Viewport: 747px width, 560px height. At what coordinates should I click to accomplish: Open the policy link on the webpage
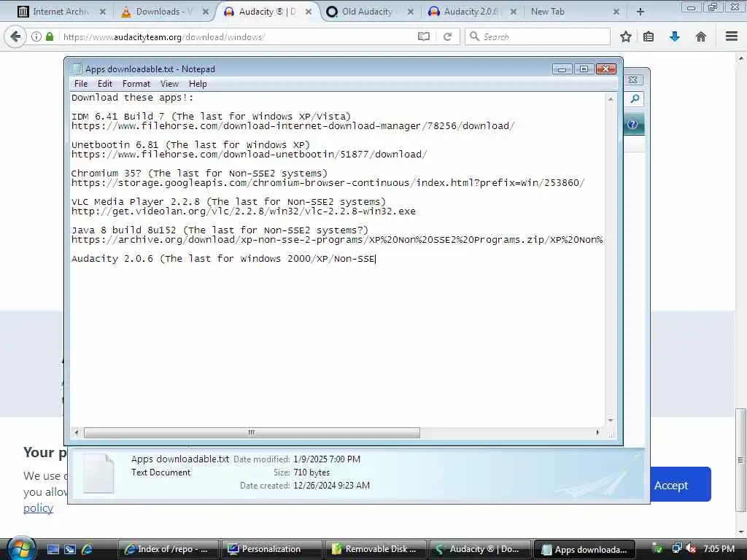[x=38, y=507]
